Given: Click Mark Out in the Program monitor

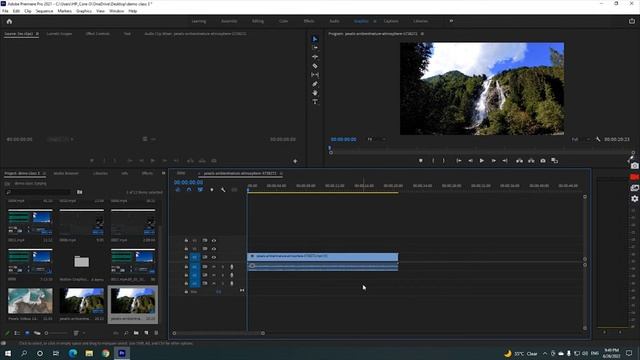Looking at the screenshot, I should (x=444, y=161).
